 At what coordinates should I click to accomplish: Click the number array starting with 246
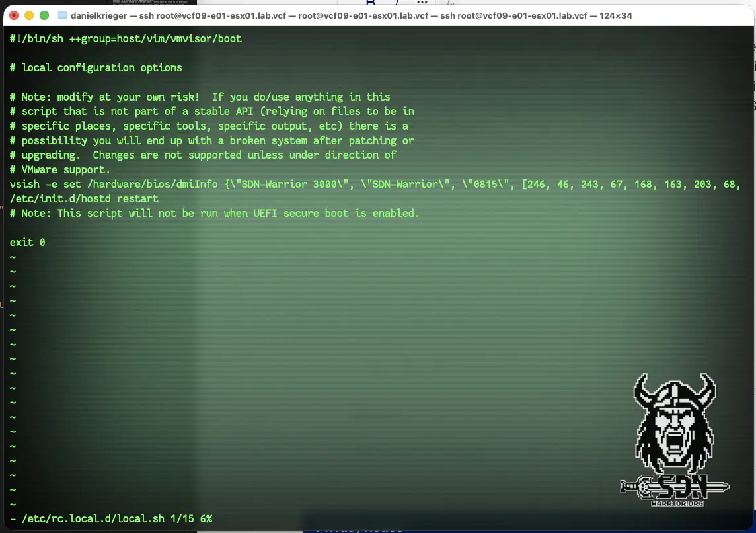[x=628, y=184]
